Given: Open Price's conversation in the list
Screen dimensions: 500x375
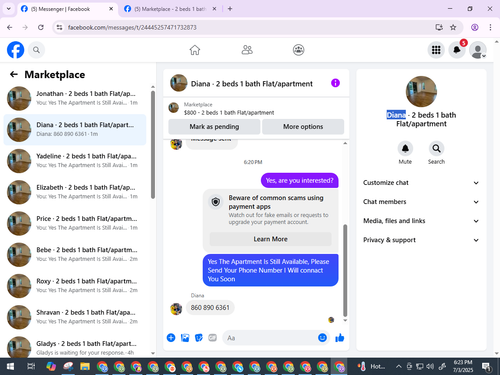Looking at the screenshot, I should (x=75, y=223).
